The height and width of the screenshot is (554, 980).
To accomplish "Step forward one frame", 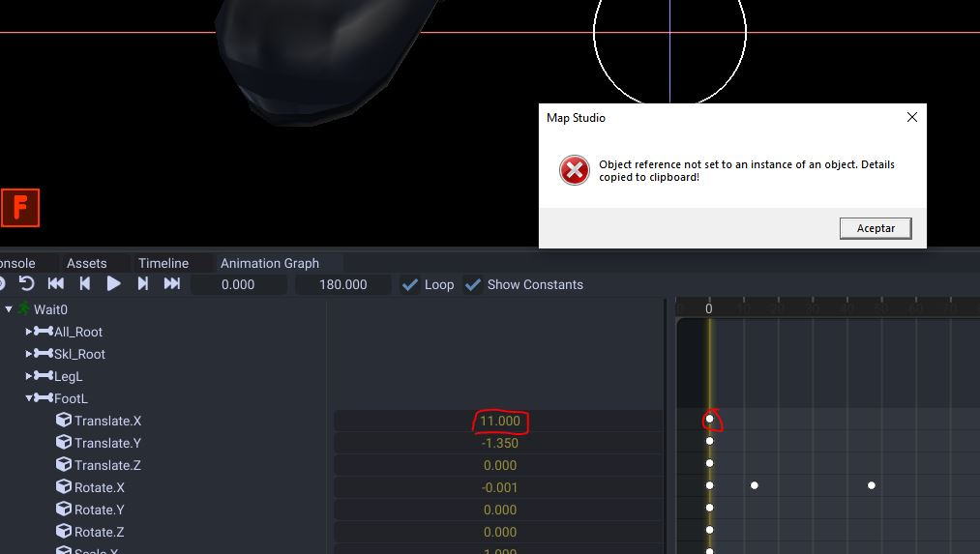I will click(142, 283).
